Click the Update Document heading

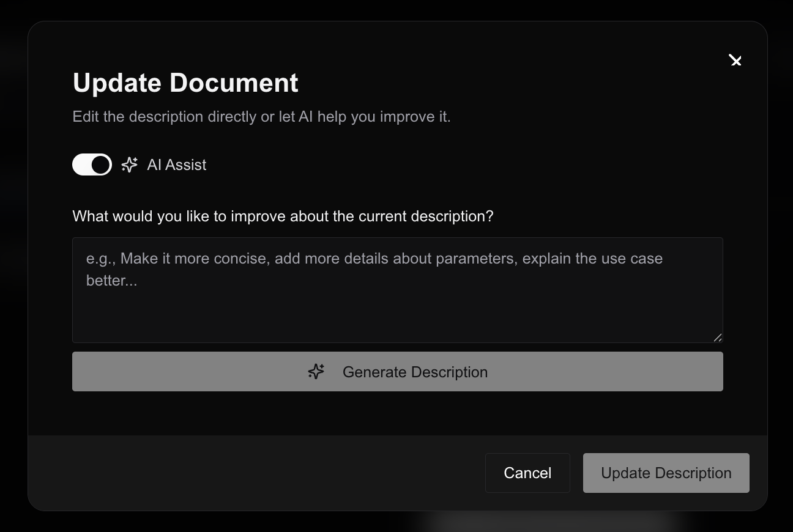pyautogui.click(x=185, y=83)
